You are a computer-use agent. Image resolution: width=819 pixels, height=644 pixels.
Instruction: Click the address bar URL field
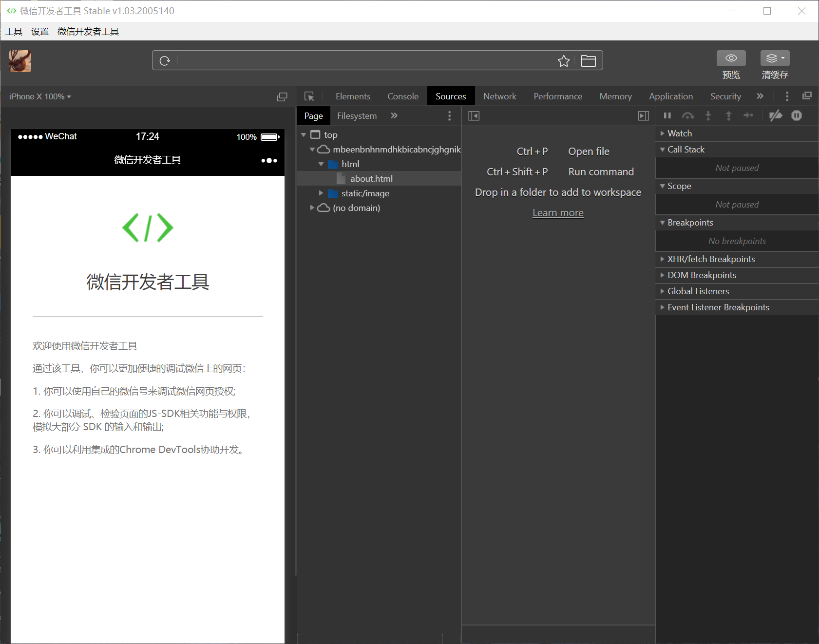[x=366, y=61]
